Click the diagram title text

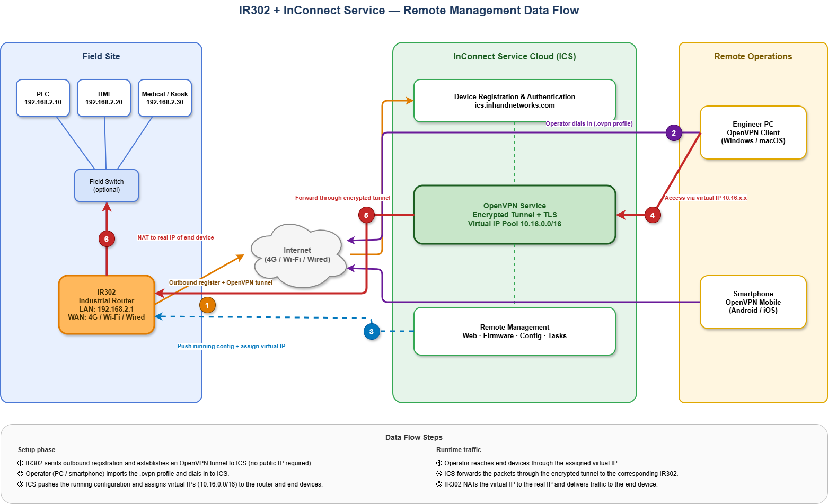pyautogui.click(x=409, y=11)
